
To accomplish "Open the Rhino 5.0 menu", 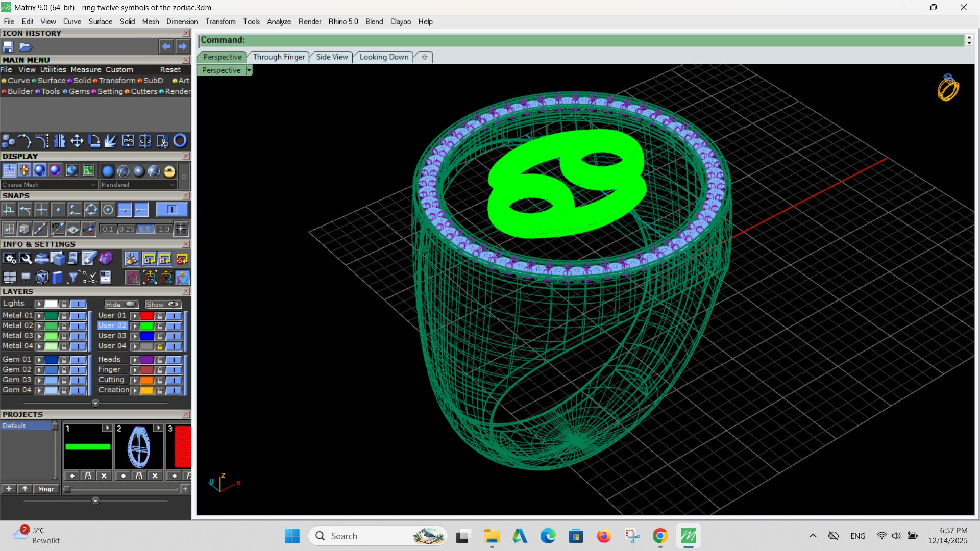I will tap(343, 22).
